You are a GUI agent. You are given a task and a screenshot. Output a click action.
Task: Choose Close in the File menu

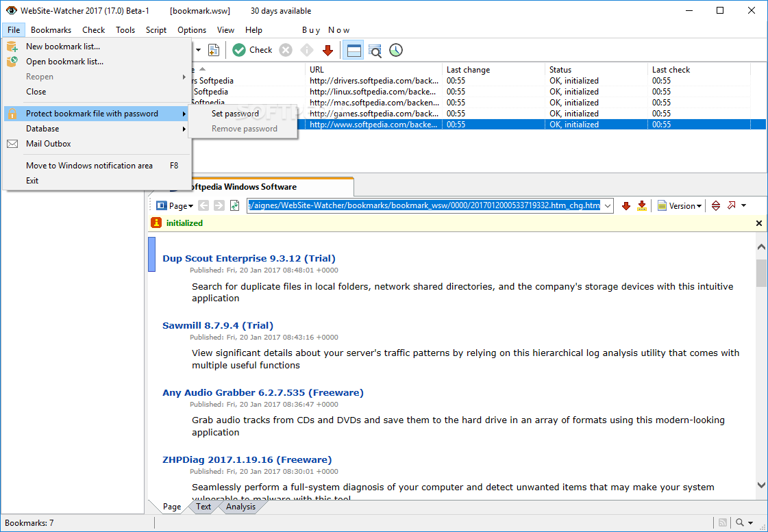point(97,92)
